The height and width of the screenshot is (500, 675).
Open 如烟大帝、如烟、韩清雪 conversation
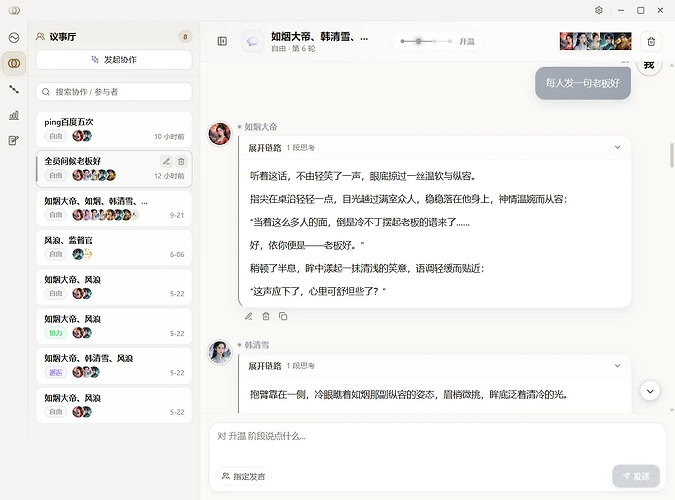click(x=114, y=208)
